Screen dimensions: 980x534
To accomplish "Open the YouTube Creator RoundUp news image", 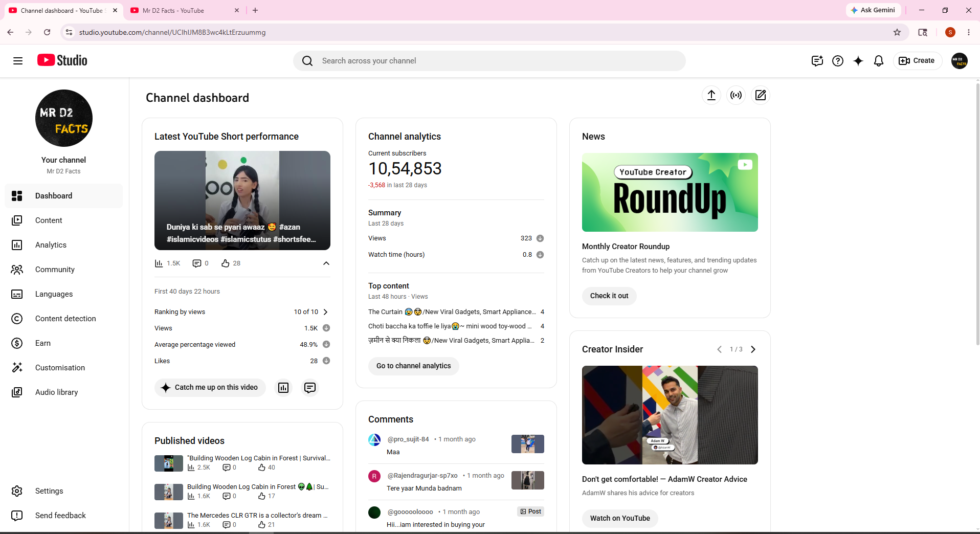I will tap(670, 192).
